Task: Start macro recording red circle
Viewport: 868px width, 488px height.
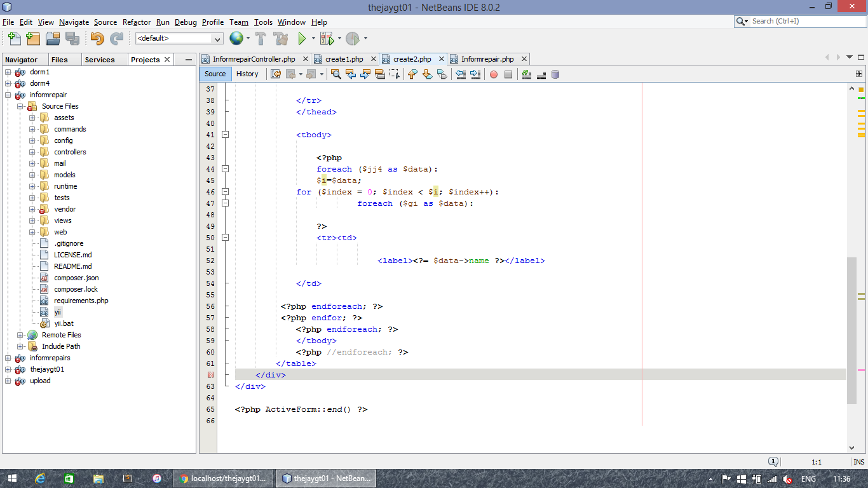Action: (494, 74)
